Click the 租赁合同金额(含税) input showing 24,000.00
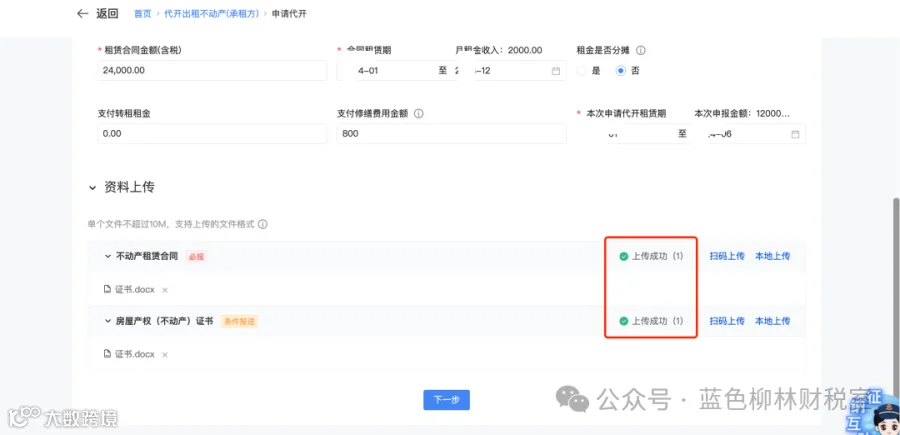 [212, 71]
